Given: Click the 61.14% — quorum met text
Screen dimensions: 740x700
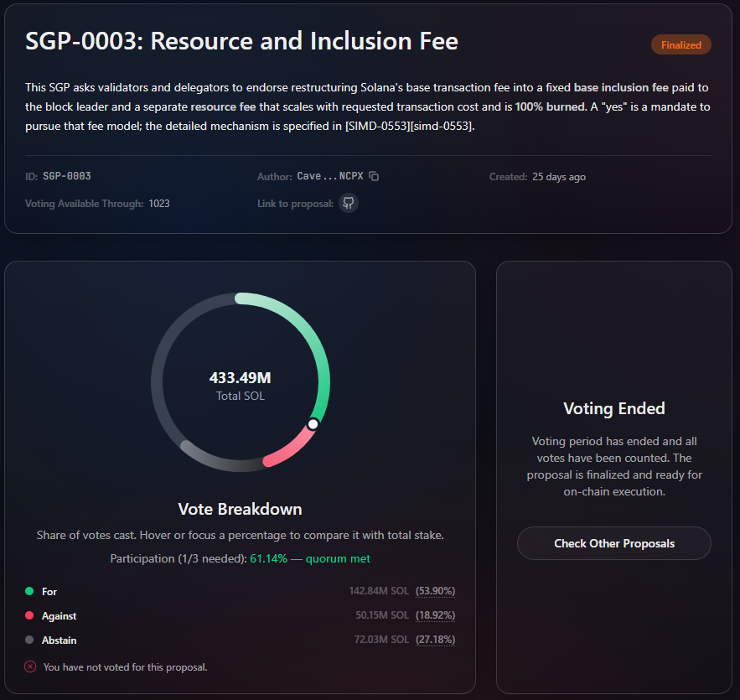Looking at the screenshot, I should coord(310,558).
